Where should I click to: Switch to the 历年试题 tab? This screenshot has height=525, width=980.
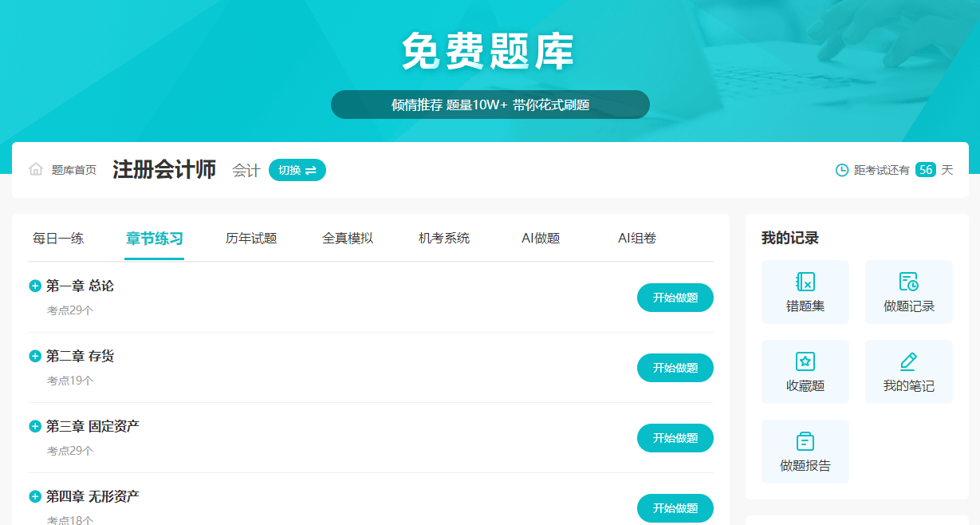point(251,238)
